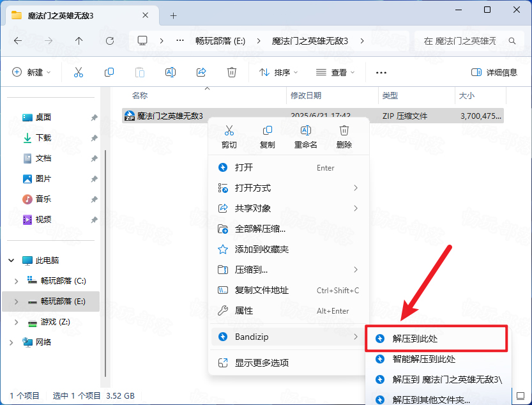The image size is (532, 405).
Task: Select 畅玩部落 (E:) in the sidebar
Action: [x=51, y=302]
